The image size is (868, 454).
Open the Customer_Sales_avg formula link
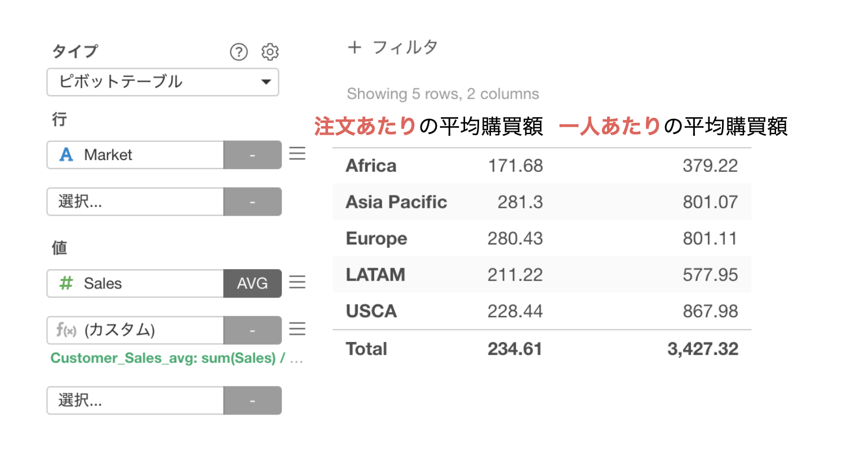pos(176,358)
